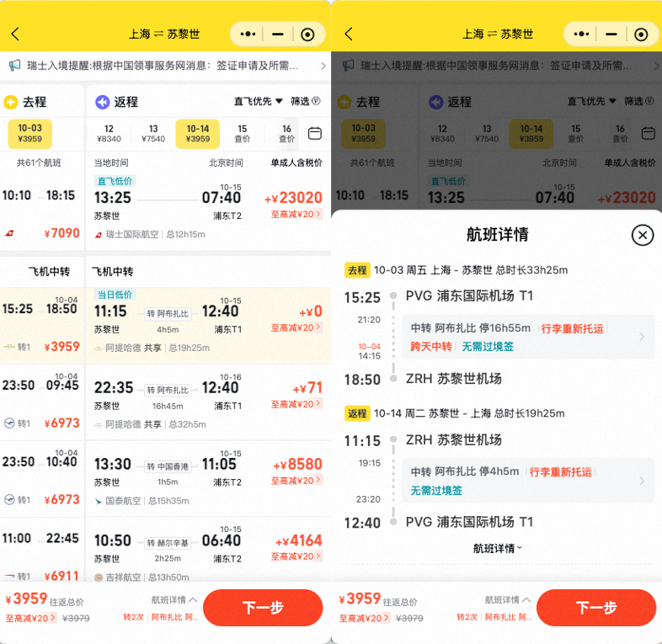Viewport: 662px width, 644px height.
Task: Open 至高减¥20 discount under +¥71
Action: click(296, 404)
